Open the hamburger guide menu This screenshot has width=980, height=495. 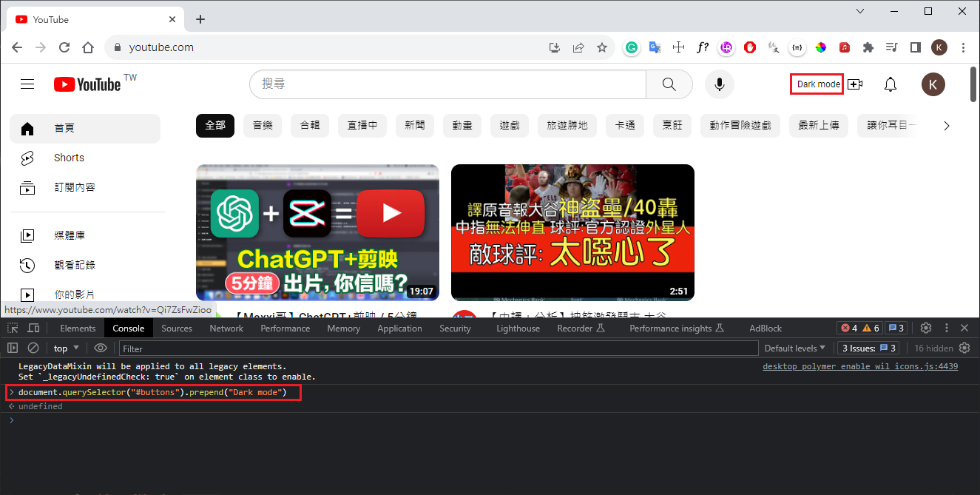(27, 84)
